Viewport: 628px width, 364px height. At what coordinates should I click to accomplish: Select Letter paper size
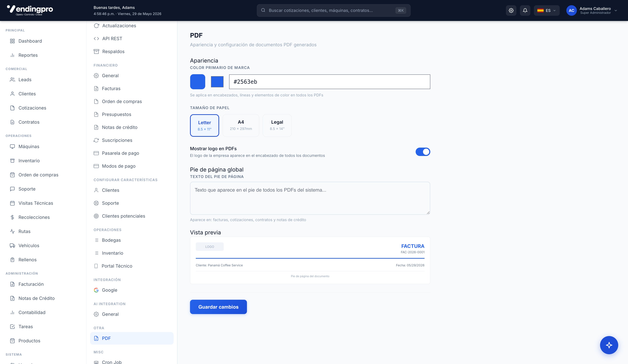point(204,125)
